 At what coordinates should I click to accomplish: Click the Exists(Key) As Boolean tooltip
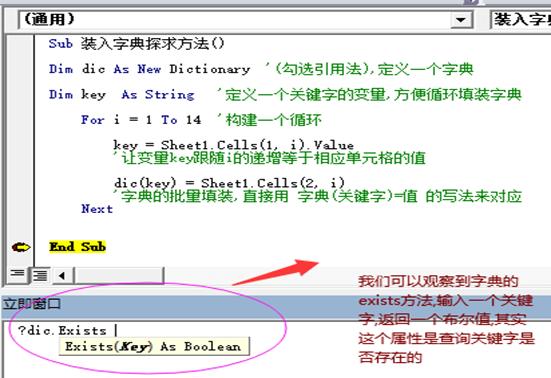tap(154, 346)
